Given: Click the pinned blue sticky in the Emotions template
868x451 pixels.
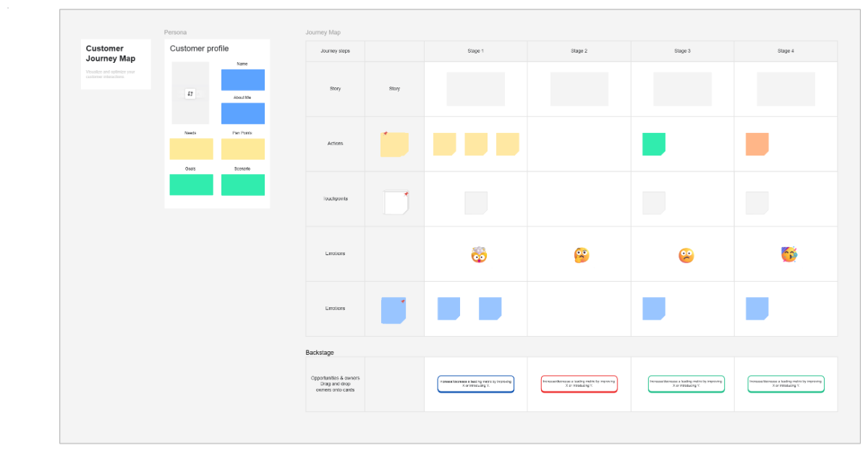Looking at the screenshot, I should click(x=393, y=309).
